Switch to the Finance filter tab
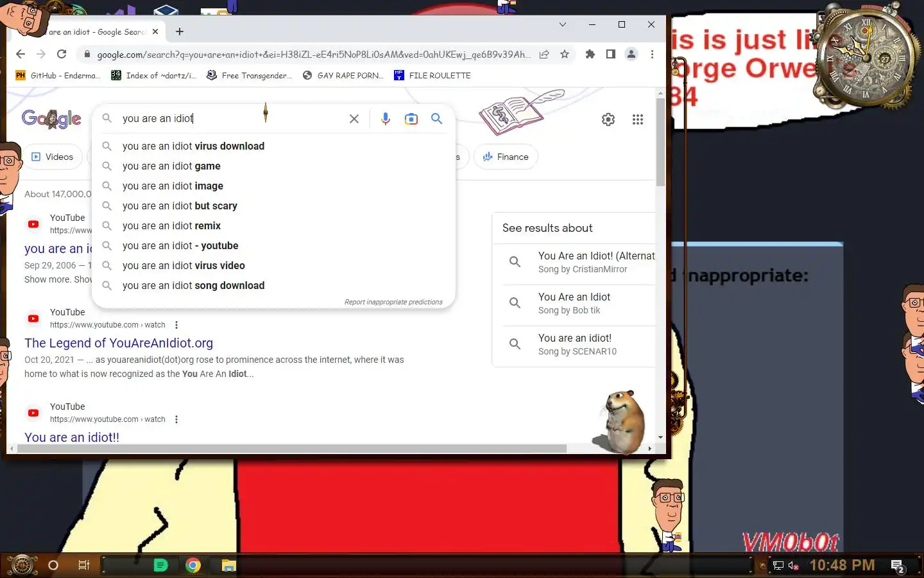Viewport: 924px width, 578px height. click(x=506, y=157)
